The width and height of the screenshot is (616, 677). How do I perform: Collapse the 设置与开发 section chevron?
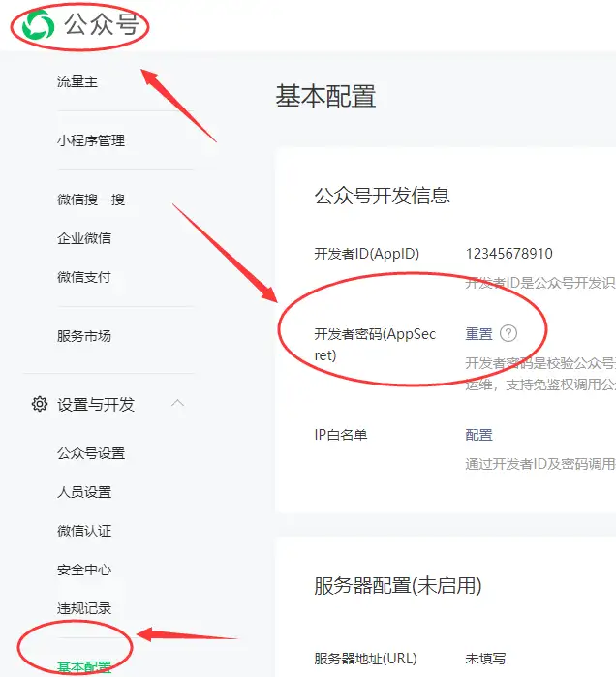(177, 403)
